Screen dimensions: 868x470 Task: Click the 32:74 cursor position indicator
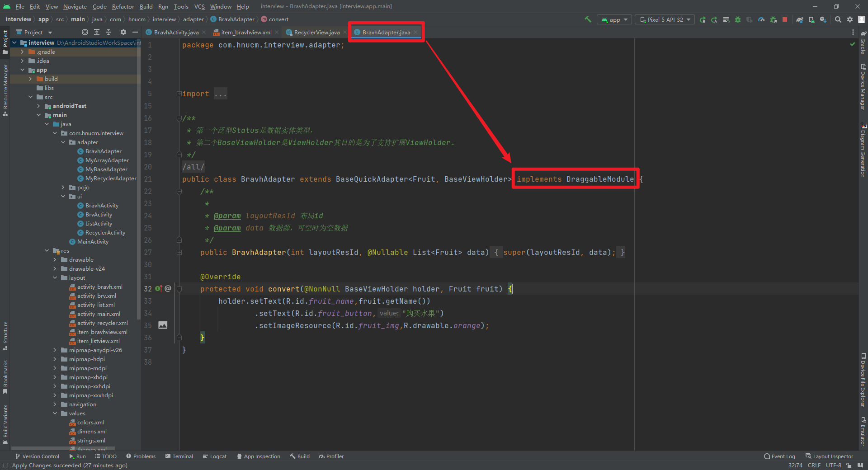tap(795, 465)
